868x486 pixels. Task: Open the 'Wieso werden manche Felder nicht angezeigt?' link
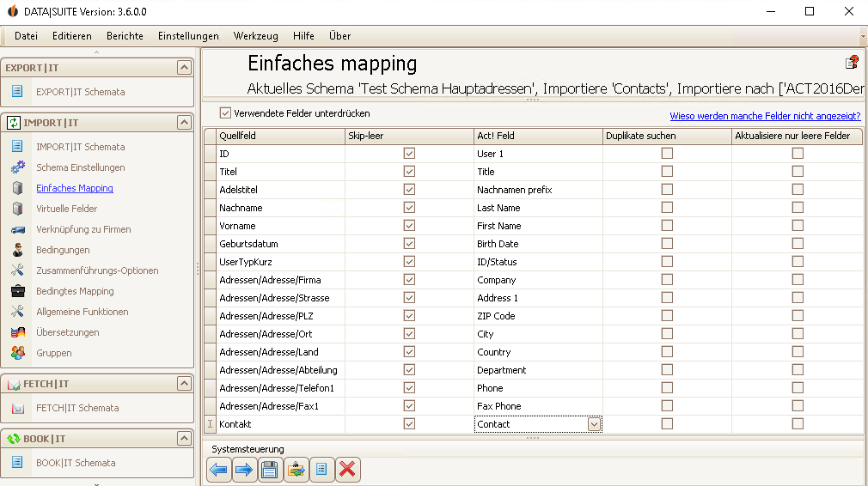pyautogui.click(x=765, y=116)
